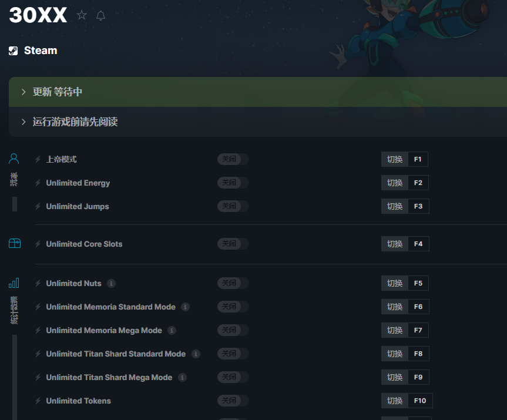
Task: Click lightning icon beside Unlimited Memoria Mega Mode
Action: (38, 330)
